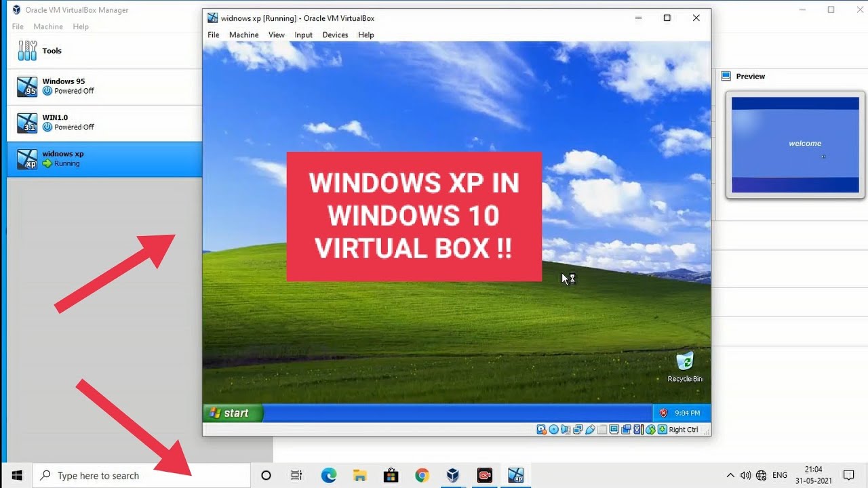Click the Windows XP start button

click(x=232, y=413)
